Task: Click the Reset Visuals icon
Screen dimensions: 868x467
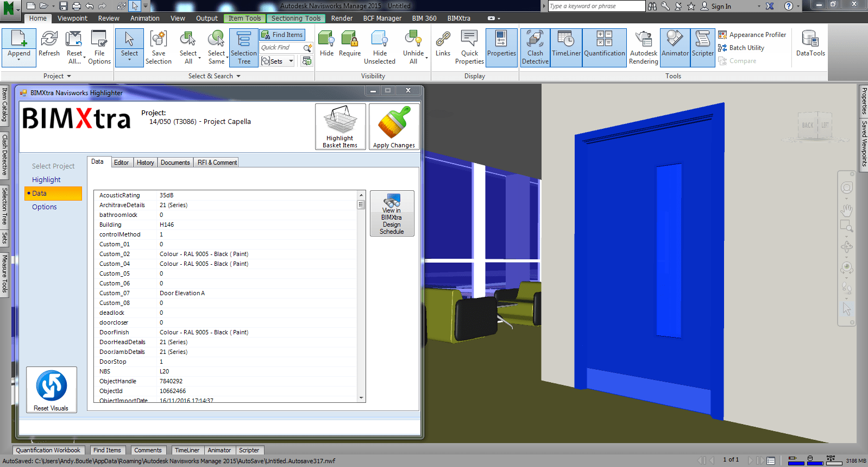Action: click(x=52, y=385)
